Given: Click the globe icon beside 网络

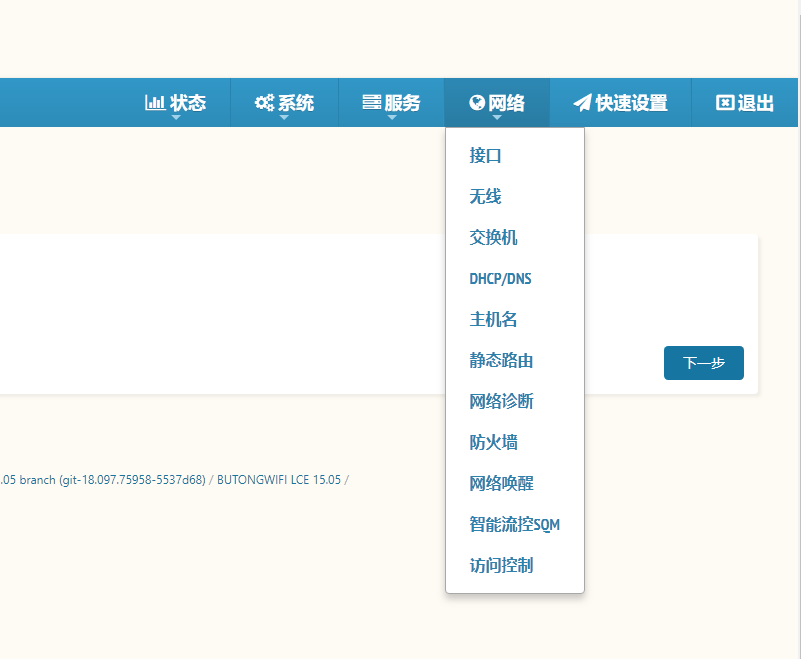Looking at the screenshot, I should coord(477,103).
